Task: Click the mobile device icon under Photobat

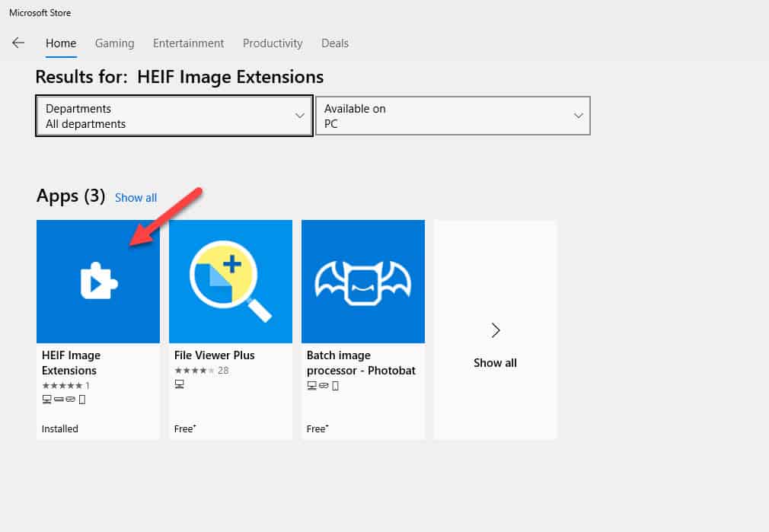Action: pos(336,385)
